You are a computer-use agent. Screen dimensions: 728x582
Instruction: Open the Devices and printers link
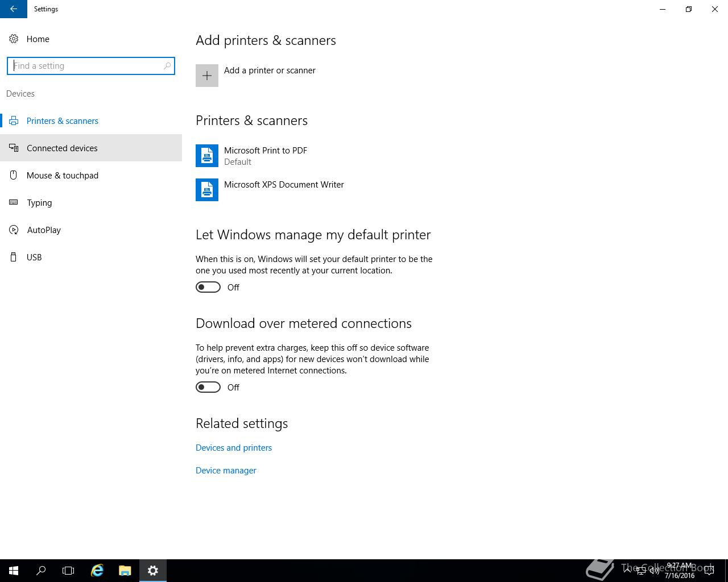coord(234,448)
